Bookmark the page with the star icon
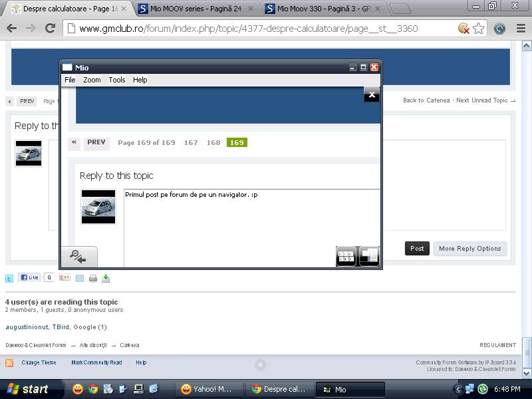Viewport: 532px width, 399px height. [x=479, y=29]
